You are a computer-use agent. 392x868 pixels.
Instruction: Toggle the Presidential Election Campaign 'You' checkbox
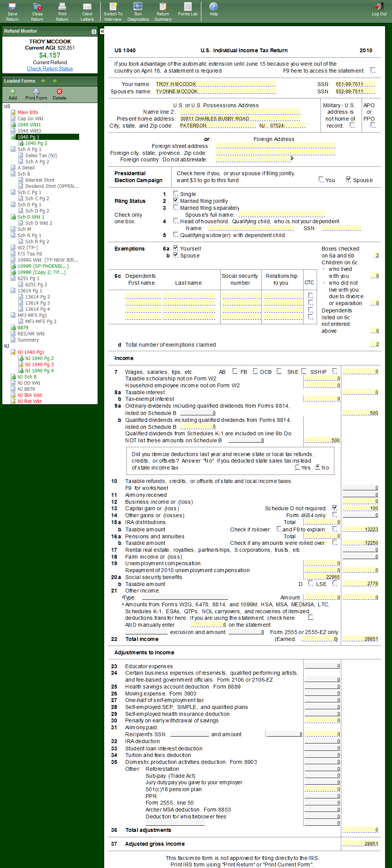coord(321,179)
